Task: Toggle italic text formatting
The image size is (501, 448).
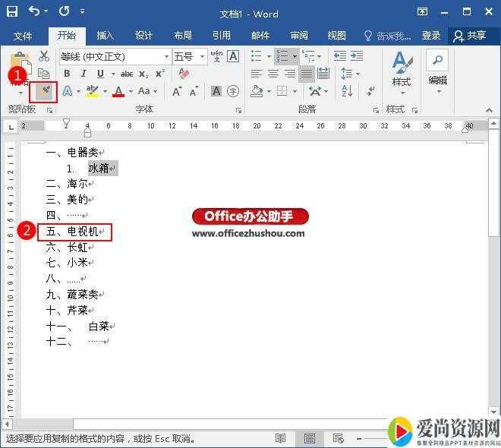Action: pos(82,74)
